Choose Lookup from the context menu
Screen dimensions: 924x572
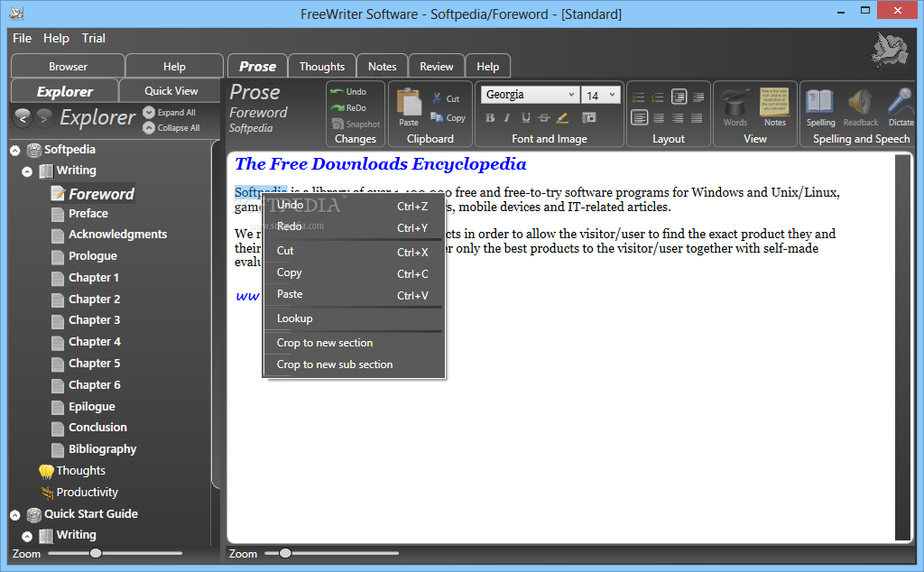click(354, 318)
